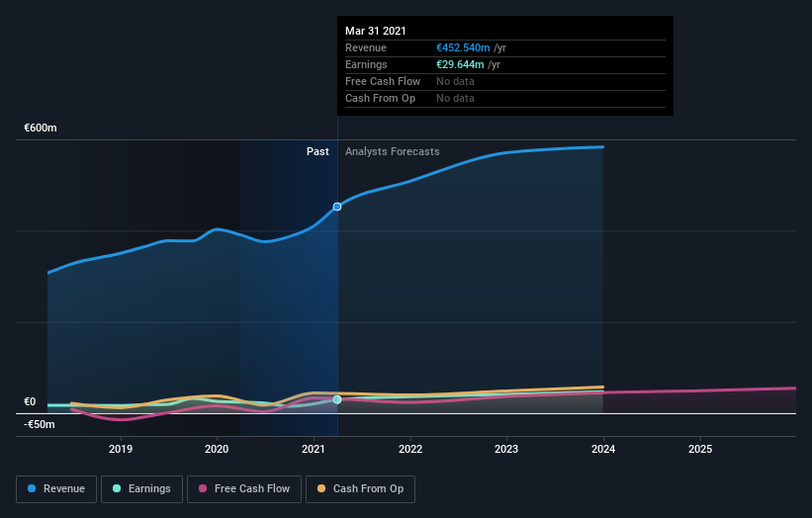The width and height of the screenshot is (812, 518).
Task: Toggle the Earnings legend series
Action: [141, 489]
